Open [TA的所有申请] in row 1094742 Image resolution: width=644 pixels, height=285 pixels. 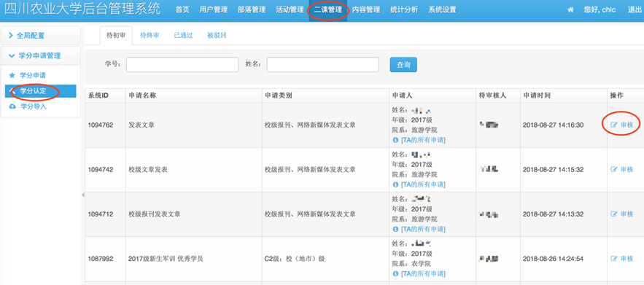(x=423, y=184)
